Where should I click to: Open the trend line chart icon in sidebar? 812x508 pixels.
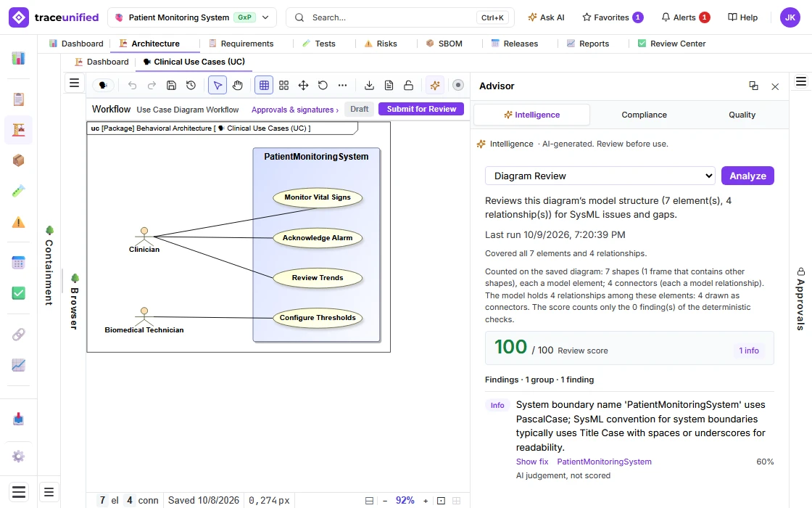click(x=19, y=365)
